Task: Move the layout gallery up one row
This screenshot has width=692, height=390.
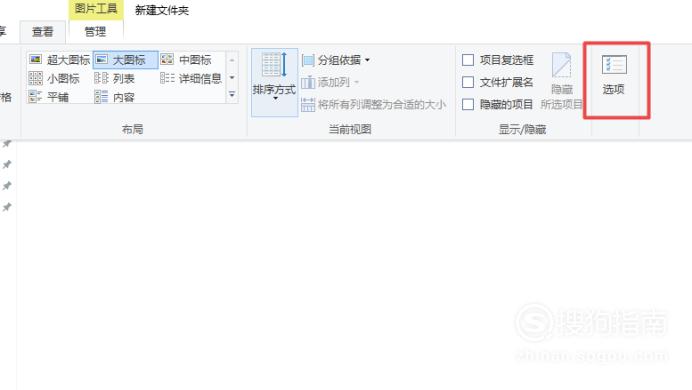Action: tap(232, 60)
